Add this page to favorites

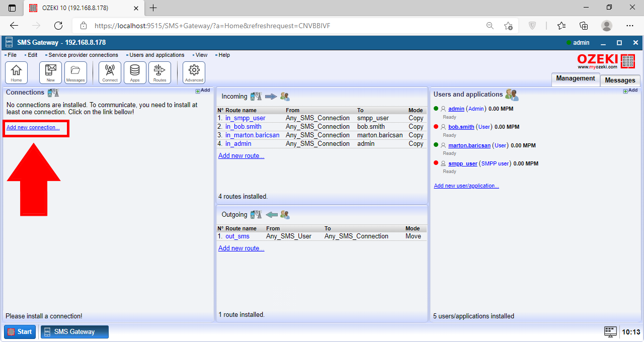click(509, 26)
